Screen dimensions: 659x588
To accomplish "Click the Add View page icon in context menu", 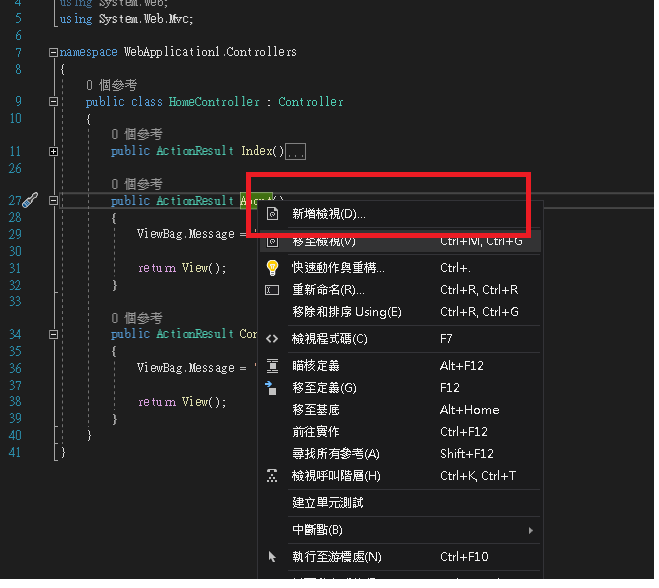I will point(274,216).
